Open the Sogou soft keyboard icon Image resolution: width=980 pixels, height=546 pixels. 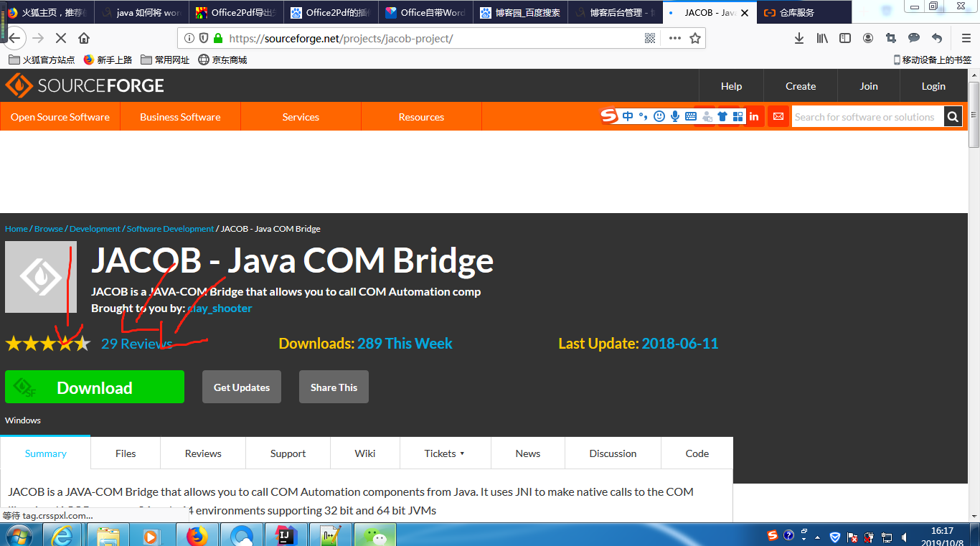pos(690,116)
